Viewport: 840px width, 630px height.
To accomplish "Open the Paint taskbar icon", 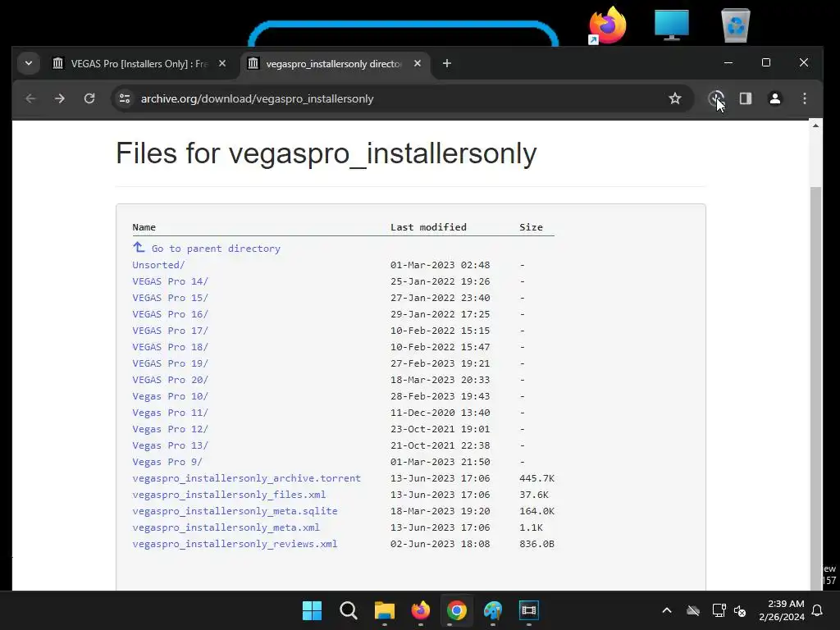I will tap(493, 610).
